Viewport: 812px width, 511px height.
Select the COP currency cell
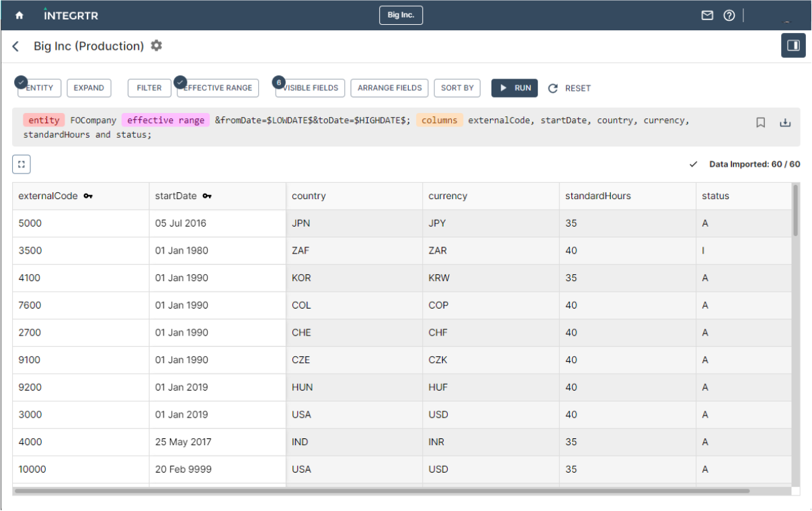pos(491,305)
